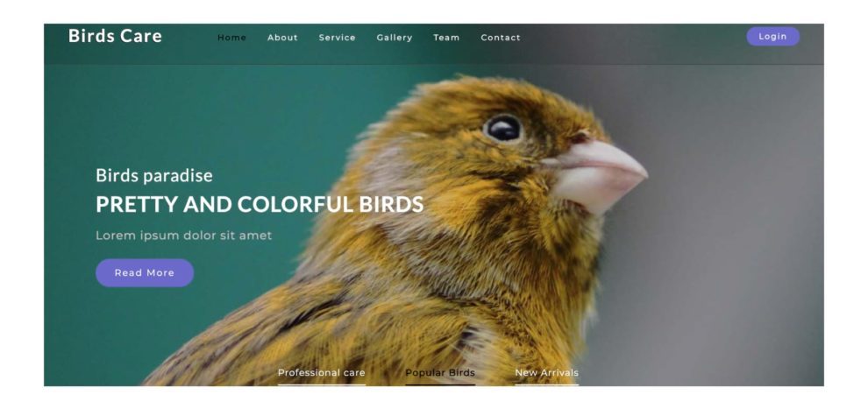Click the Birds paradise subtitle text
Viewport: 868px width, 409px height.
154,176
